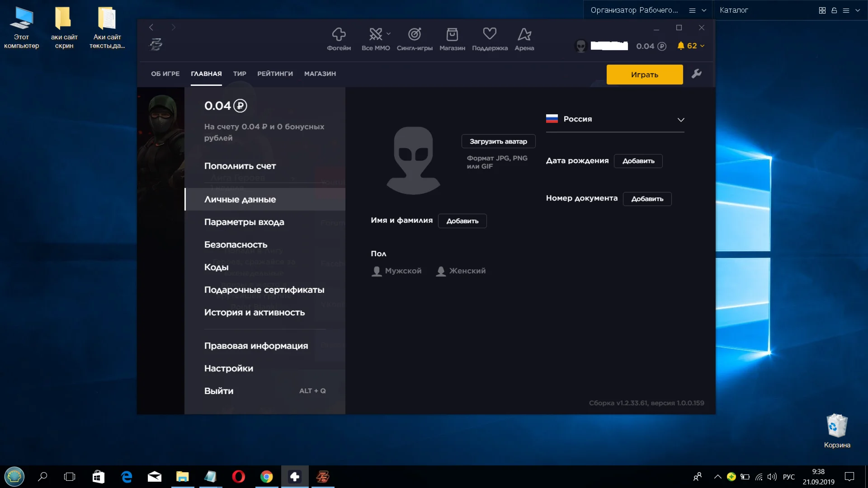Click the notification bell with 62

(681, 46)
